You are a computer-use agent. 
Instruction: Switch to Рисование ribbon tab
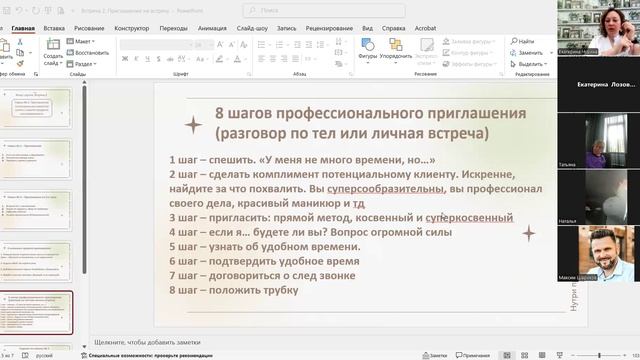[x=89, y=28]
